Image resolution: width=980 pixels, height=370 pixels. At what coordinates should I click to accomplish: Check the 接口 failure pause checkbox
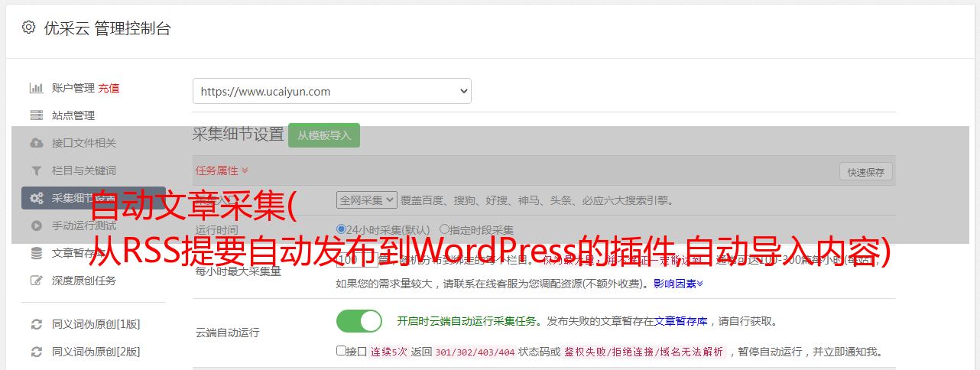pyautogui.click(x=341, y=351)
